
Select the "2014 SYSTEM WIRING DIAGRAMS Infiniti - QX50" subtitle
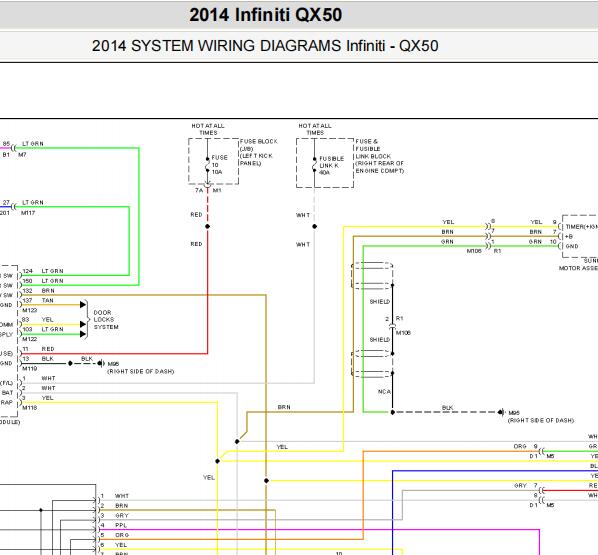coord(265,46)
